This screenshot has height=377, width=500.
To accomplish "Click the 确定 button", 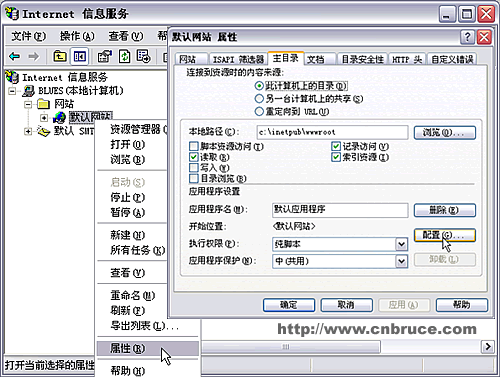I will [x=289, y=305].
